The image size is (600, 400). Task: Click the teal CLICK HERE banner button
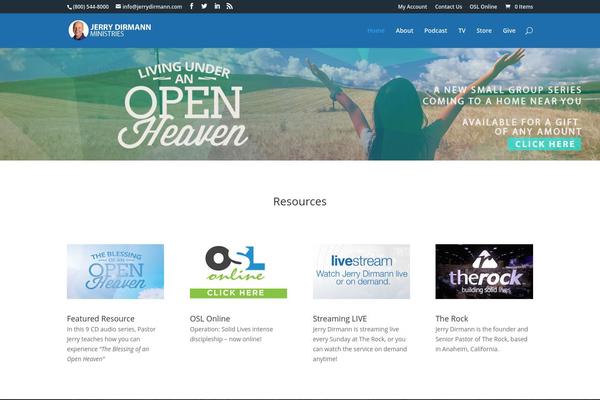pyautogui.click(x=545, y=144)
